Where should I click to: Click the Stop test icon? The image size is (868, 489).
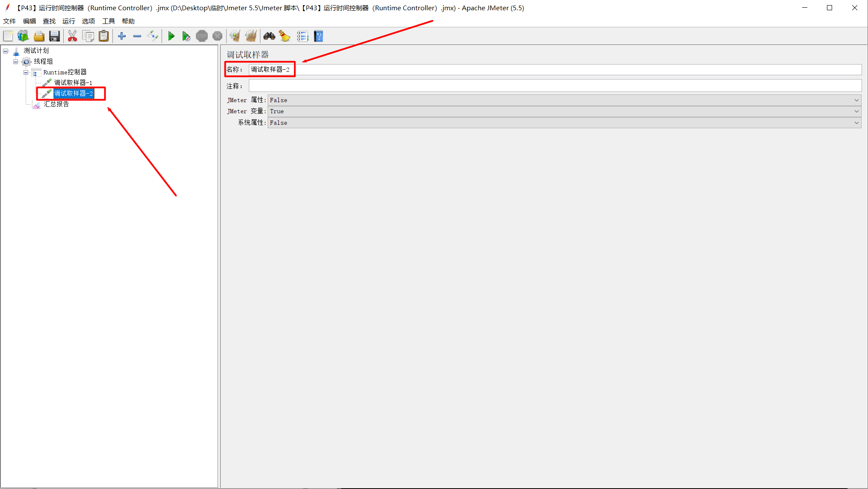[x=202, y=36]
